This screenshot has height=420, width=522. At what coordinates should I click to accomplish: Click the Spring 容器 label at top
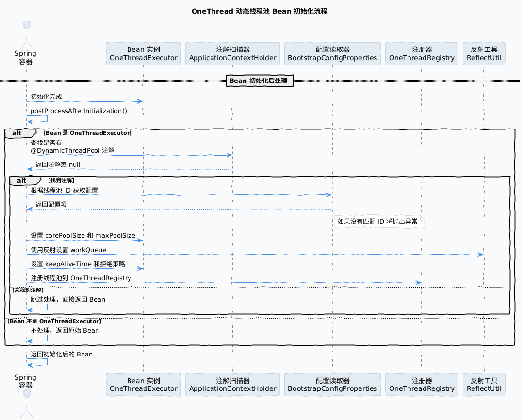tap(25, 57)
